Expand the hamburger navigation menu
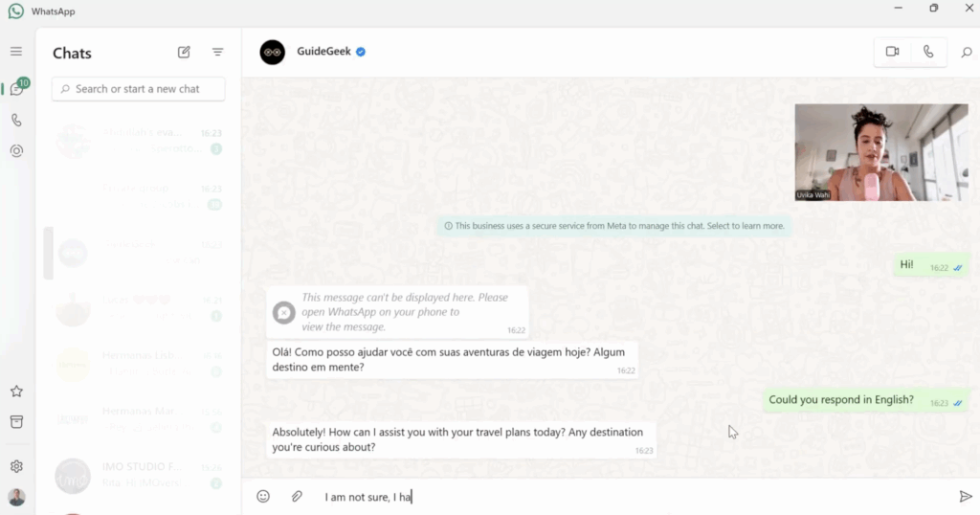The width and height of the screenshot is (980, 515). [x=16, y=52]
